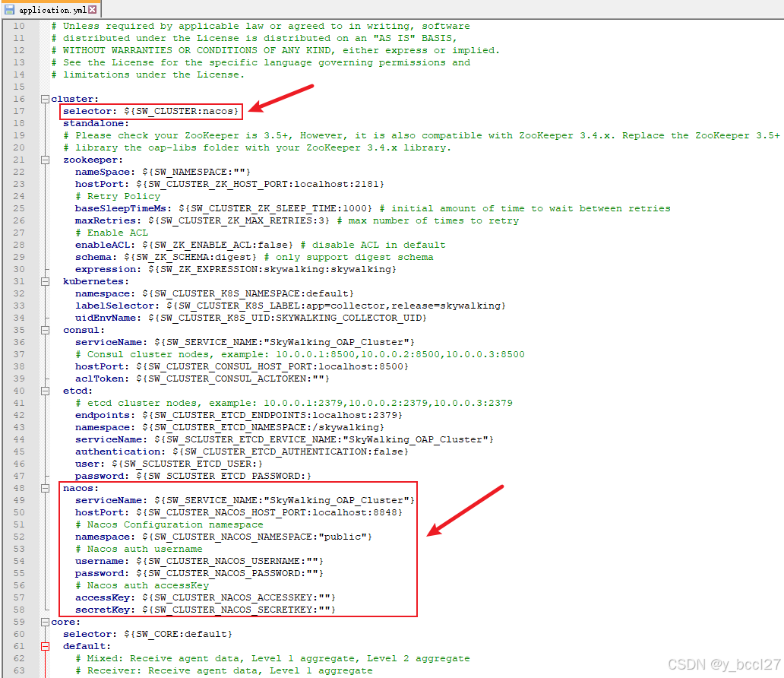Click the '# Nacos auth accessKey' comment

tap(142, 585)
